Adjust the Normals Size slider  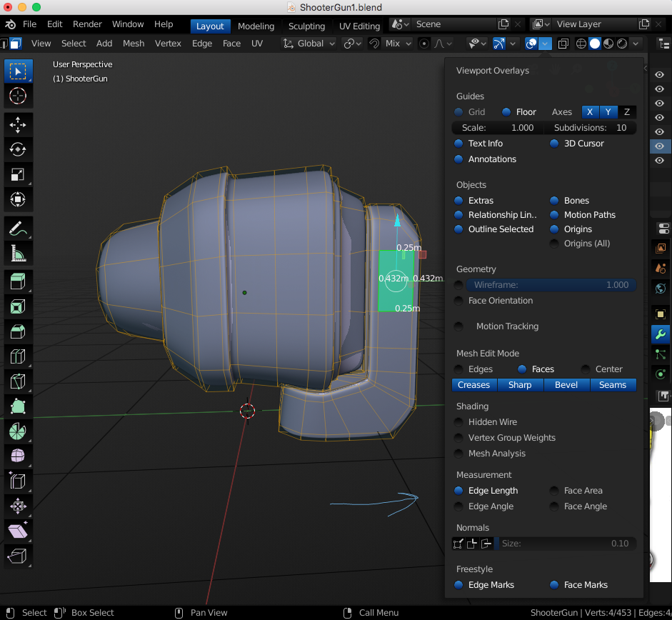click(568, 544)
